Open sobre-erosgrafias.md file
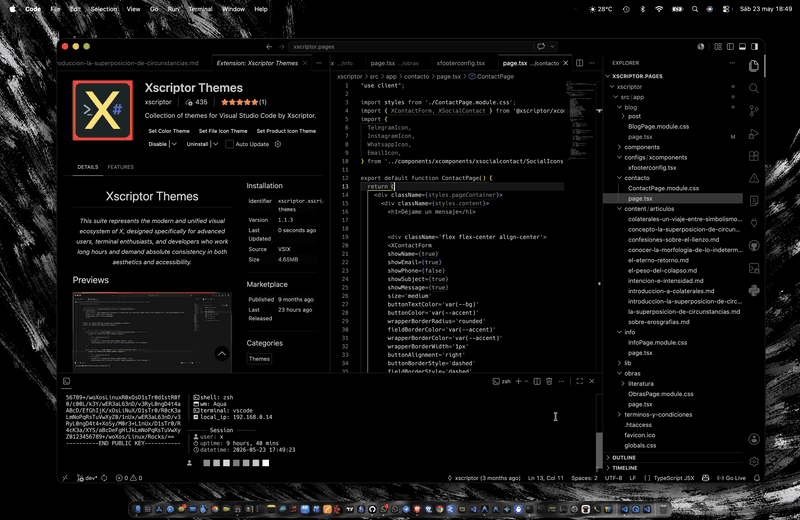Image resolution: width=800 pixels, height=520 pixels. click(659, 322)
